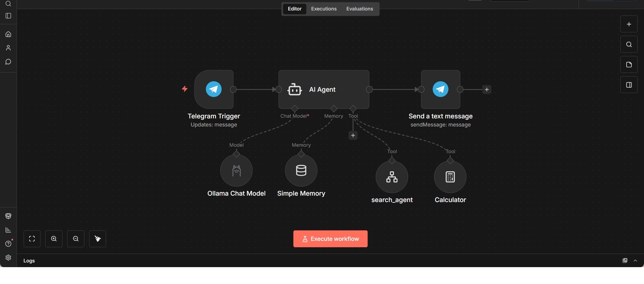
Task: Add a node after Send a text message
Action: (x=487, y=89)
